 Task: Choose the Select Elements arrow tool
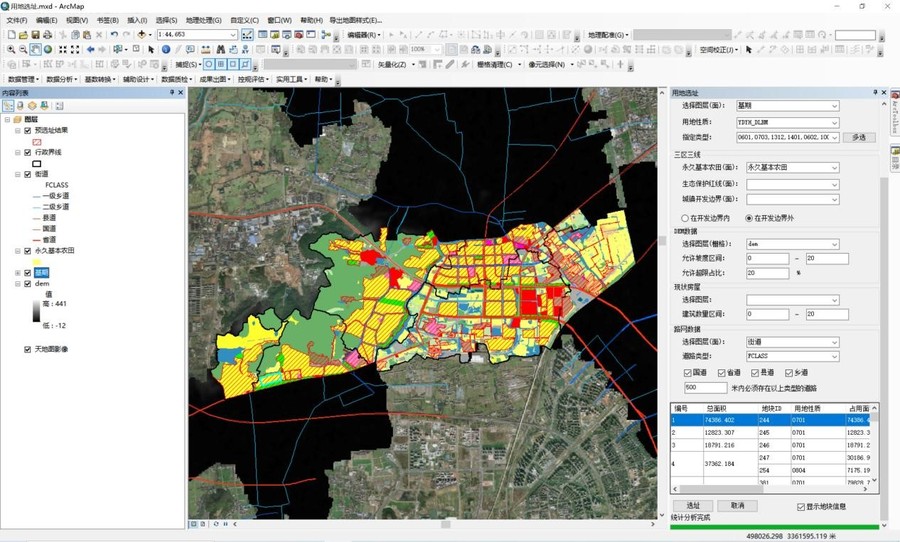151,49
